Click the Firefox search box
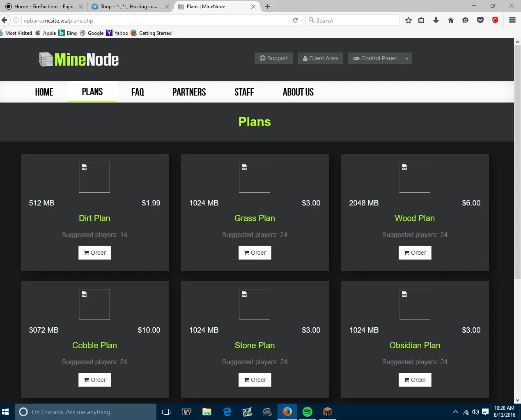The height and width of the screenshot is (420, 521). tap(353, 20)
